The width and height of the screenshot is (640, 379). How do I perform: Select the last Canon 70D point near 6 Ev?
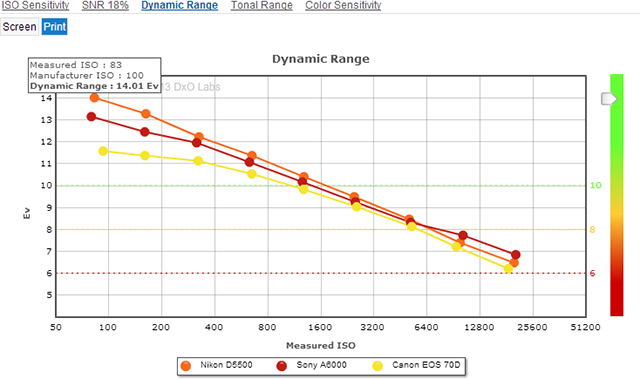pyautogui.click(x=508, y=268)
